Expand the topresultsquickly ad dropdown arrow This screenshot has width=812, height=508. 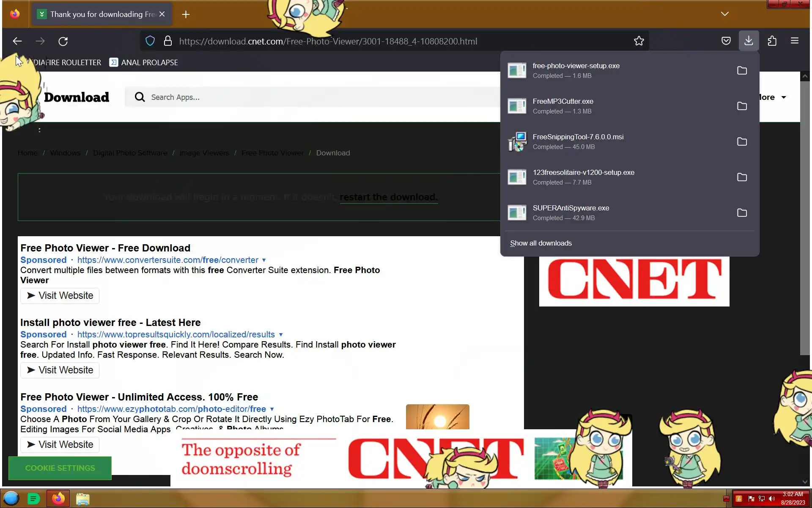click(281, 335)
